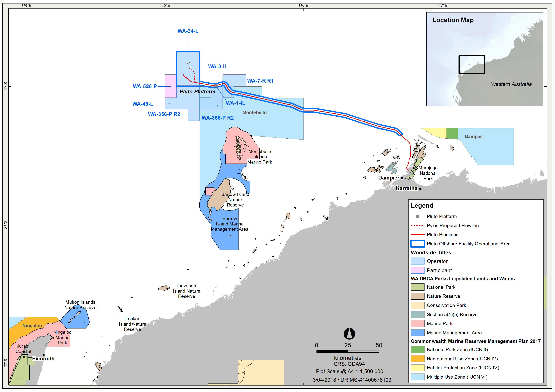Click the Pyxis Proposed Flowline dashed legend line
The image size is (555, 392).
(417, 226)
